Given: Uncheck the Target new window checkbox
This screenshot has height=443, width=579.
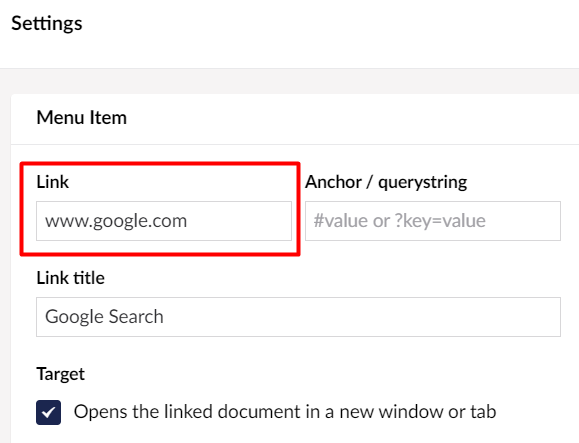Looking at the screenshot, I should point(48,412).
